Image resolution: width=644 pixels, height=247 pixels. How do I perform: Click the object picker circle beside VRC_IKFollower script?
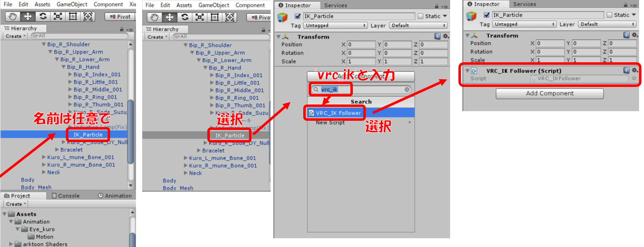click(x=634, y=79)
